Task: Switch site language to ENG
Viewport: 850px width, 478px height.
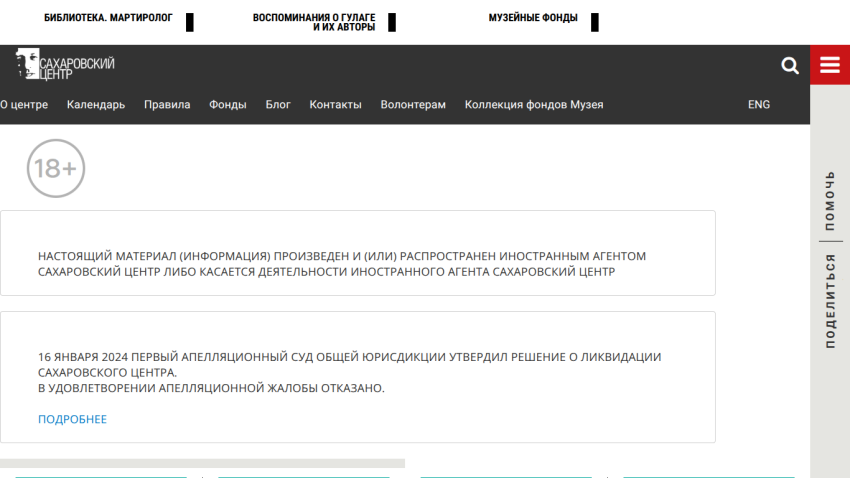Action: click(x=759, y=105)
